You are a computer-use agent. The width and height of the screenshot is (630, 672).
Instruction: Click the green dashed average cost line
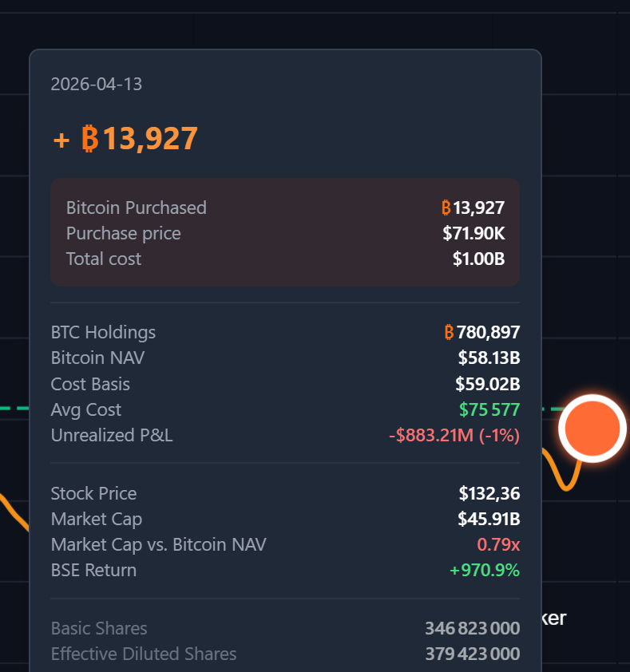tap(14, 409)
